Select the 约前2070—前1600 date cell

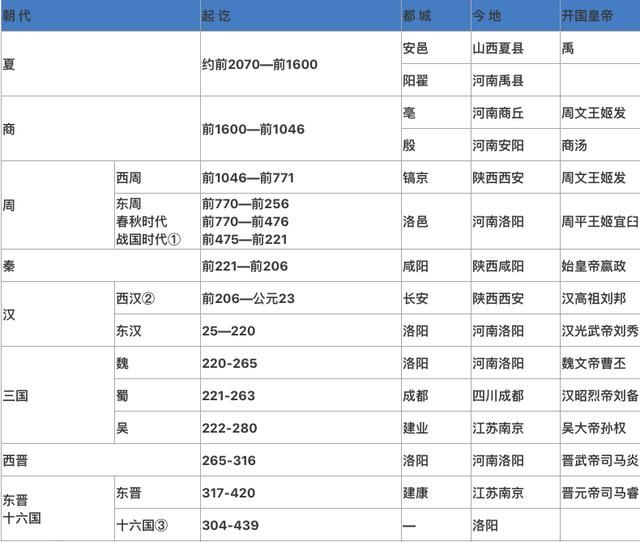301,64
